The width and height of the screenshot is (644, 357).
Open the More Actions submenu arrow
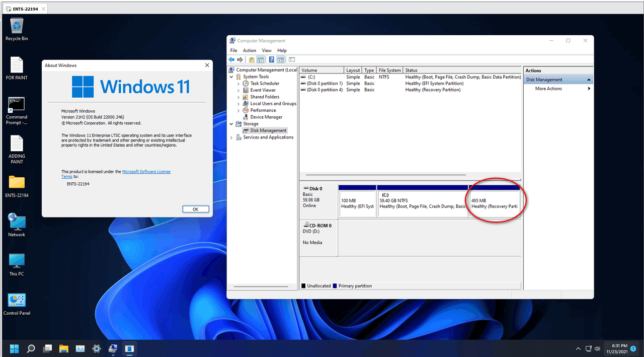(x=589, y=89)
